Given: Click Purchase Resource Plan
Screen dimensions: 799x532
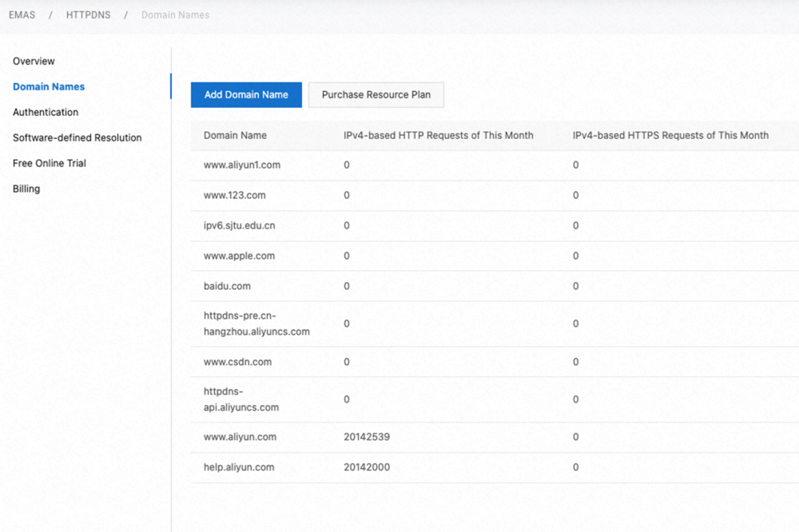Looking at the screenshot, I should click(376, 94).
